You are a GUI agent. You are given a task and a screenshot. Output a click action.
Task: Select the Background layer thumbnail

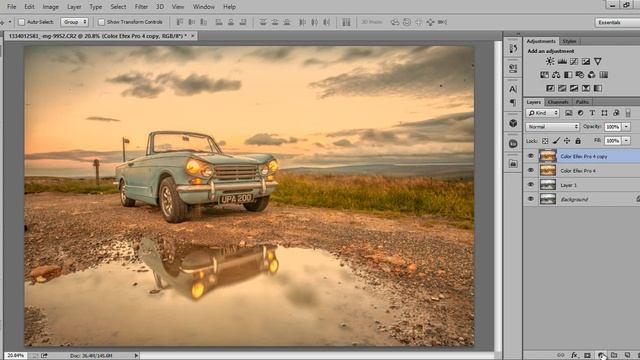(x=548, y=199)
